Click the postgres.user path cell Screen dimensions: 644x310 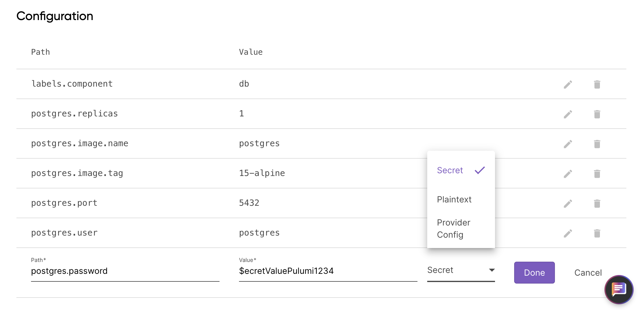pos(64,233)
